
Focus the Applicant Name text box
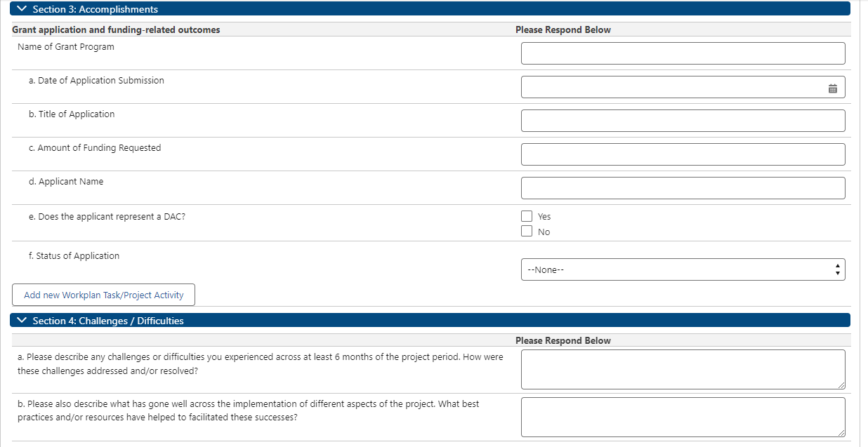tap(683, 188)
